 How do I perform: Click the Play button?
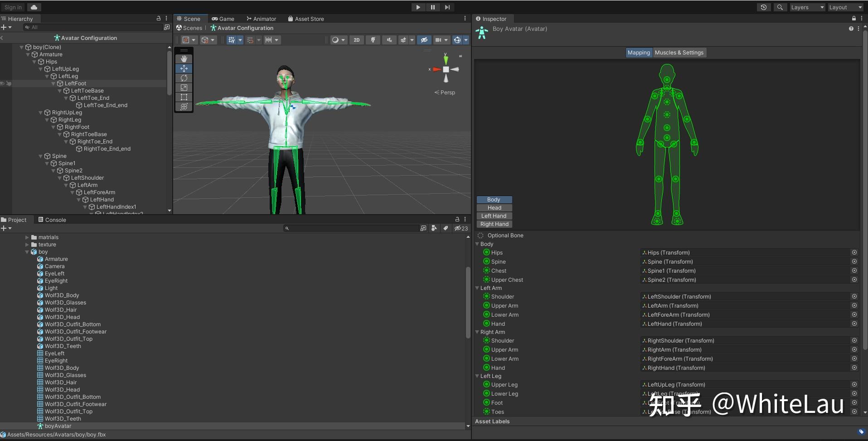pyautogui.click(x=418, y=7)
